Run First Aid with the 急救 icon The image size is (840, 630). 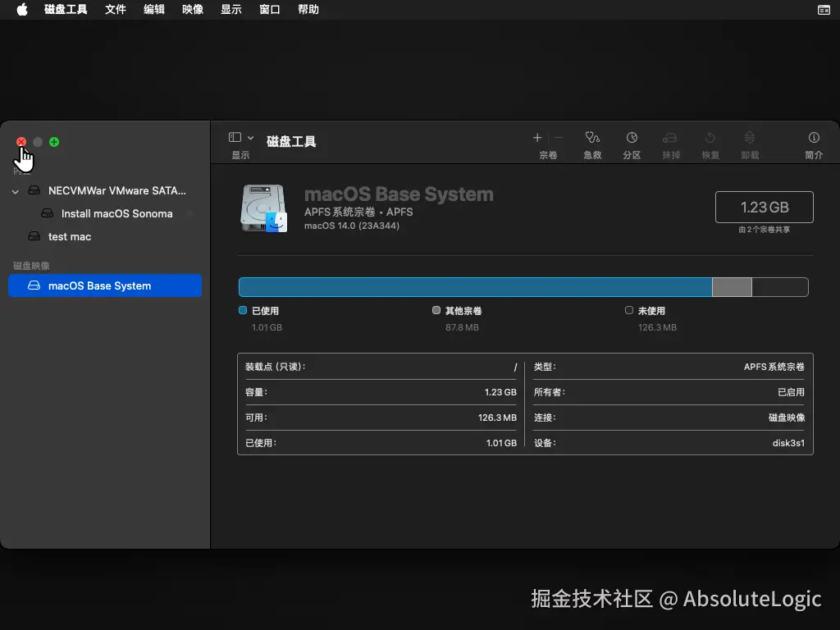tap(592, 138)
